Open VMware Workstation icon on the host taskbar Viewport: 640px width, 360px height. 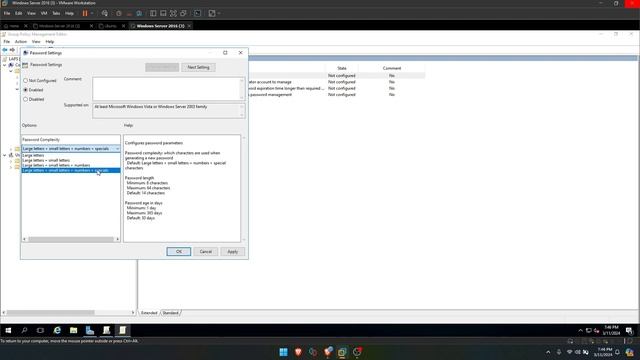342,352
